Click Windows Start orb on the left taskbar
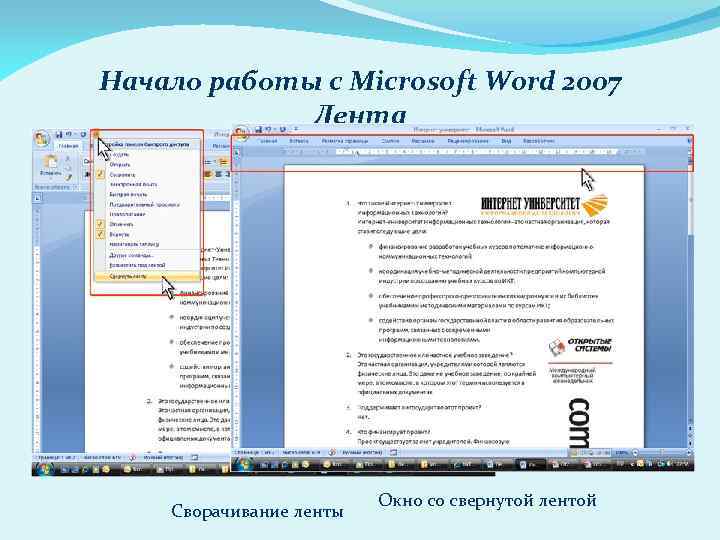Image resolution: width=720 pixels, height=540 pixels. pyautogui.click(x=45, y=469)
